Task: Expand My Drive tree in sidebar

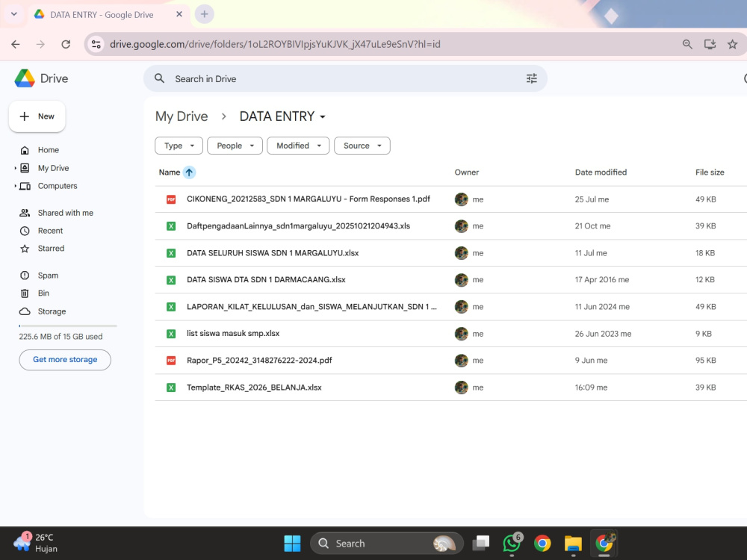Action: point(15,168)
